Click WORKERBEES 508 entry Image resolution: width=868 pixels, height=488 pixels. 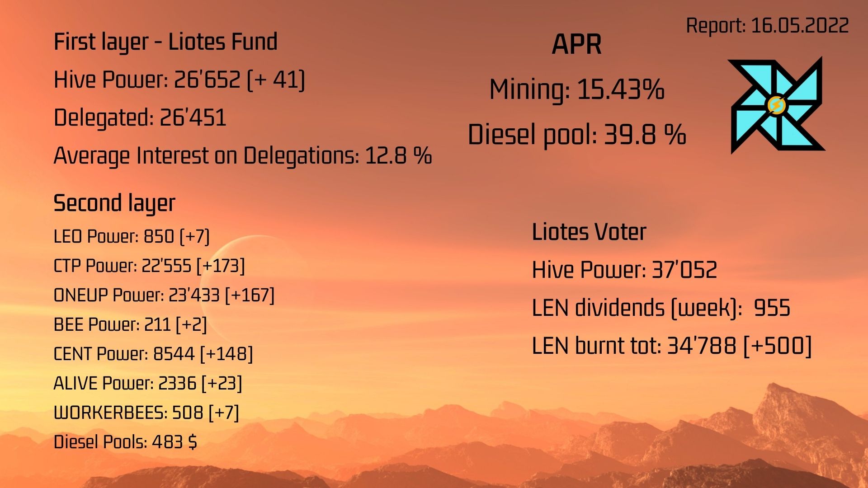tap(146, 413)
